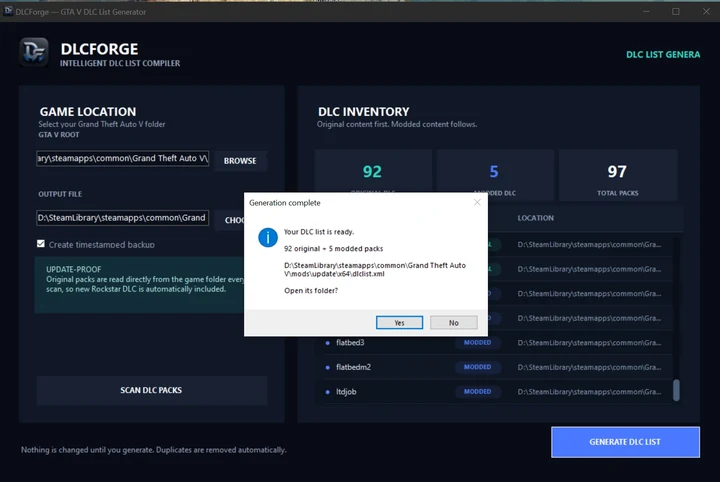Screen dimensions: 720x482
Task: Maximize the DLCForge window
Action: [675, 11]
